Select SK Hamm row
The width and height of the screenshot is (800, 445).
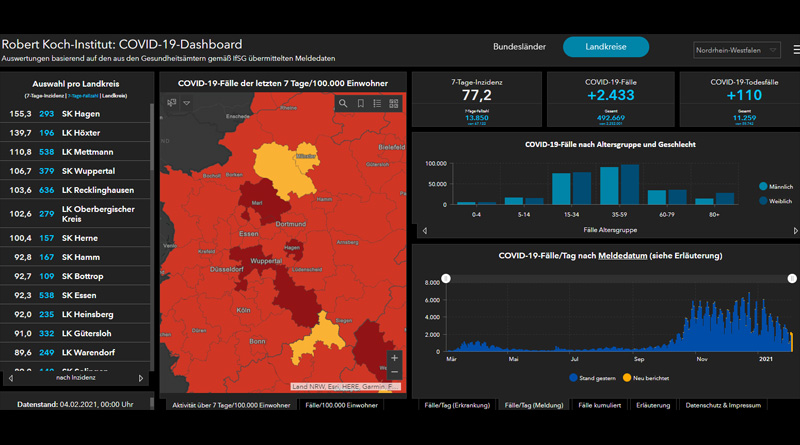[76, 257]
